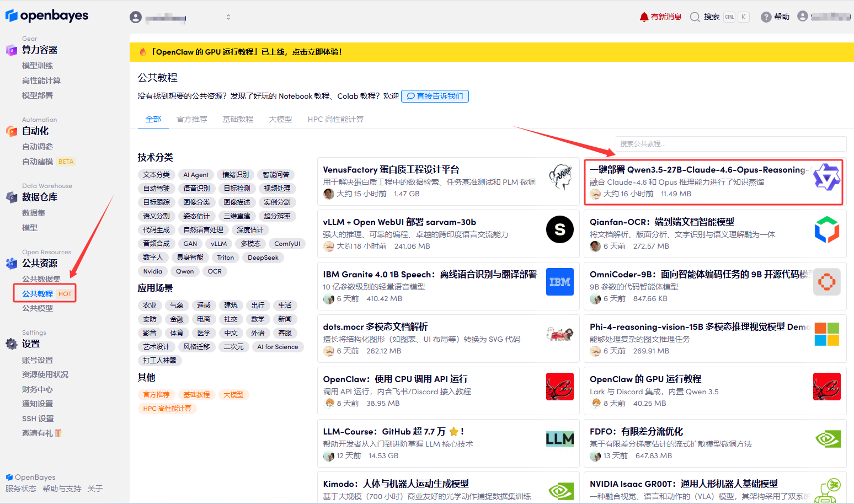This screenshot has width=854, height=504.
Task: Filter by the DeepSeek tag
Action: pyautogui.click(x=263, y=258)
